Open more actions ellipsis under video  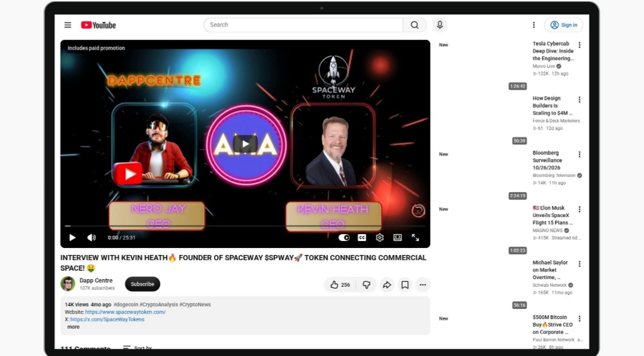pyautogui.click(x=422, y=284)
